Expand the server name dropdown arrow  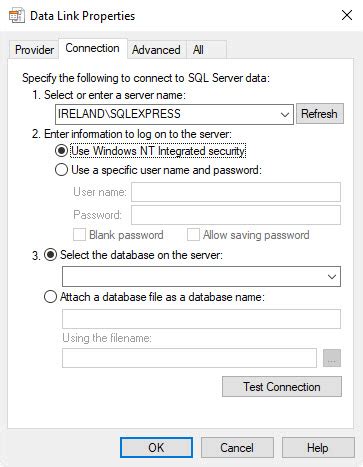click(x=285, y=114)
